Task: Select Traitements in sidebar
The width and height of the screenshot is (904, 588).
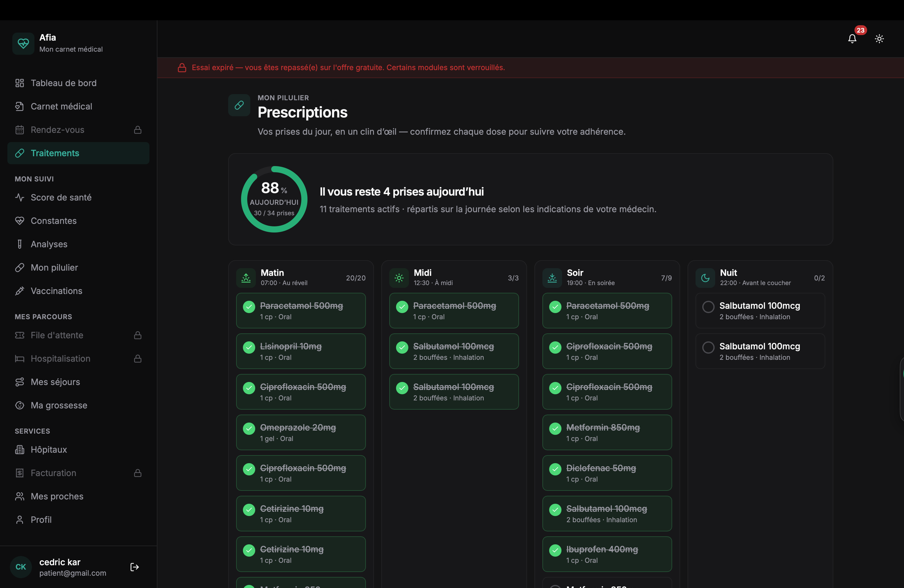Action: coord(78,153)
